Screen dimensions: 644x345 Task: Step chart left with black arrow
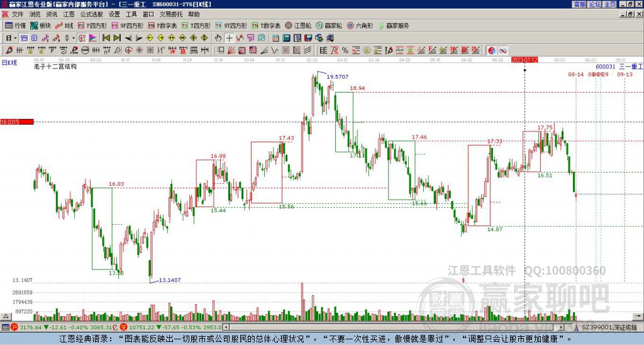(x=128, y=38)
